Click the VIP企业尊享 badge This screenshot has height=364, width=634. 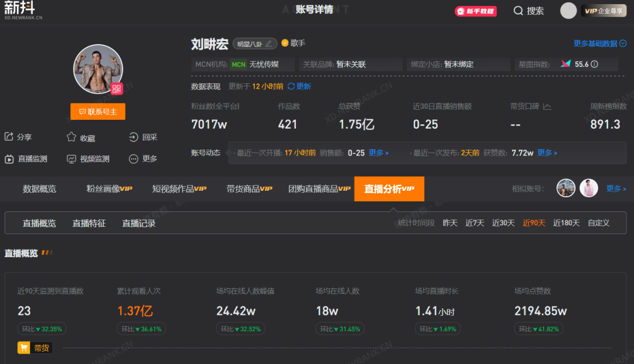coord(603,11)
